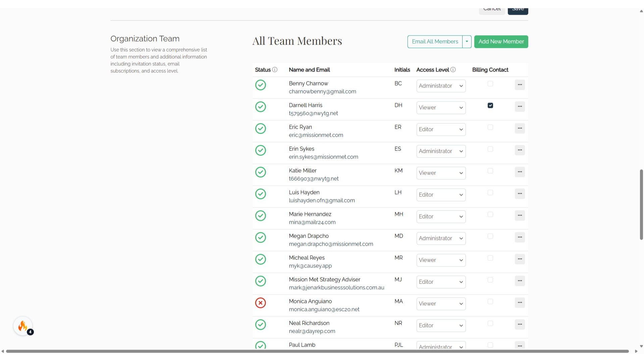Open more options for Monica Anguiano

[x=520, y=303]
